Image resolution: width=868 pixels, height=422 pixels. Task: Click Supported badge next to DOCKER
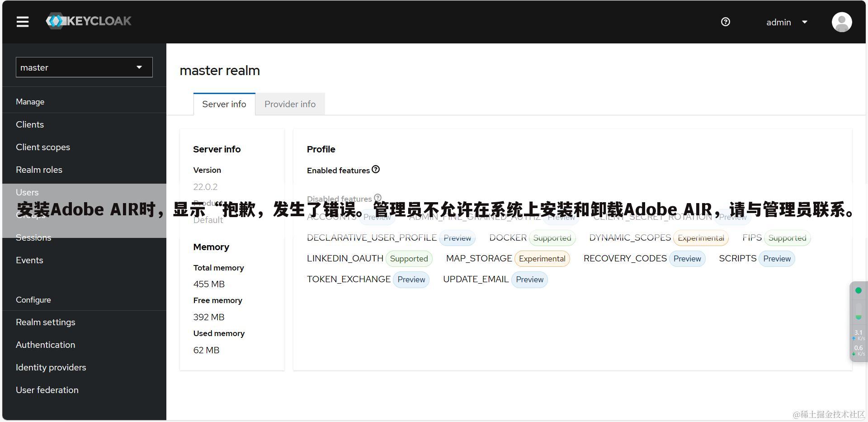pos(552,238)
